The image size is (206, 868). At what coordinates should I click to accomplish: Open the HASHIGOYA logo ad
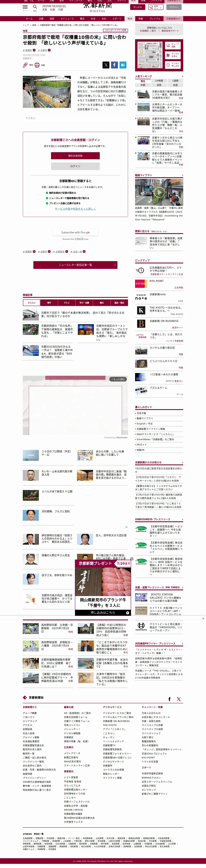(x=141, y=627)
